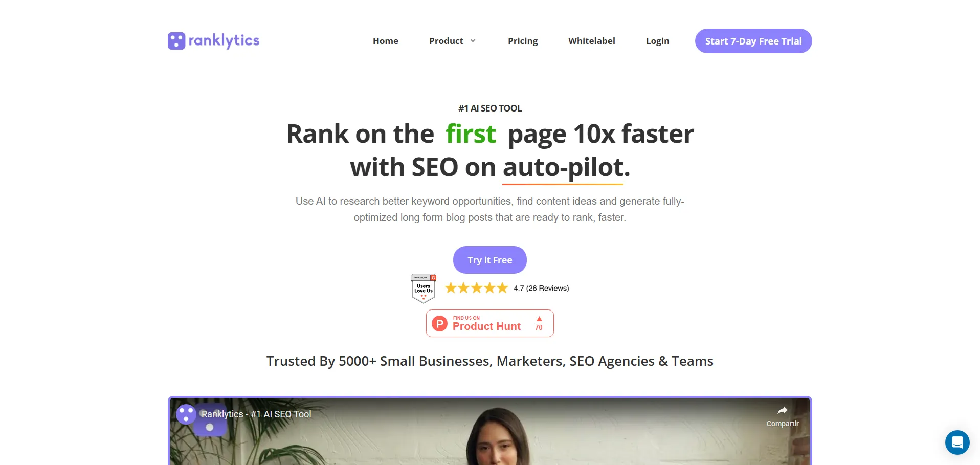Go to the Home menu item
This screenshot has height=465, width=980.
(x=386, y=41)
